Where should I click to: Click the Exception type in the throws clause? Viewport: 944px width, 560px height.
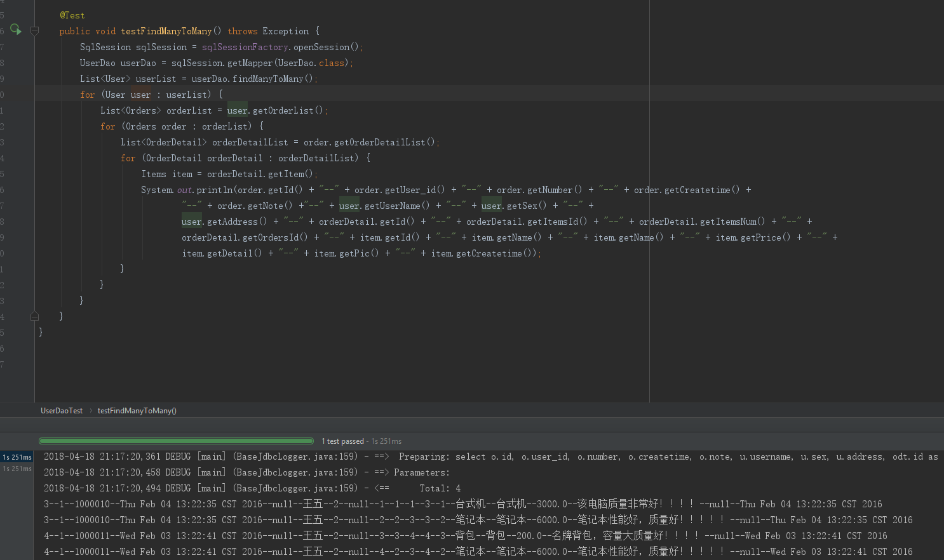(285, 31)
